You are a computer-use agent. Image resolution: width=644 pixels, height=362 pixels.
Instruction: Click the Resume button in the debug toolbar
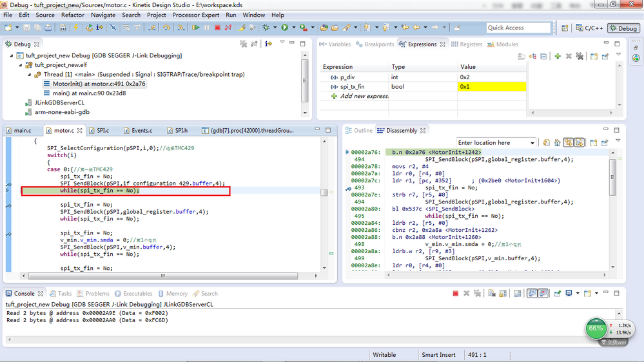(x=196, y=28)
